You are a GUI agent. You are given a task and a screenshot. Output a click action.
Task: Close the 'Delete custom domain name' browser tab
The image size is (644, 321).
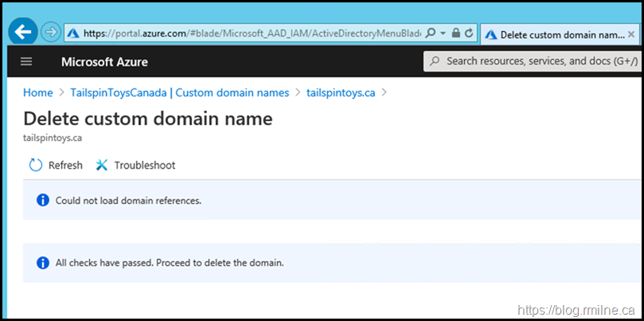pyautogui.click(x=631, y=34)
